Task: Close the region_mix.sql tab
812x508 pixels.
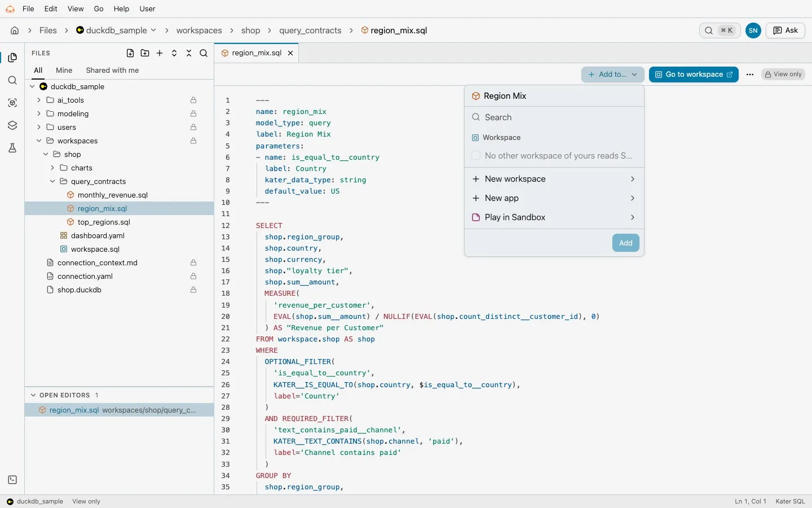Action: click(290, 53)
